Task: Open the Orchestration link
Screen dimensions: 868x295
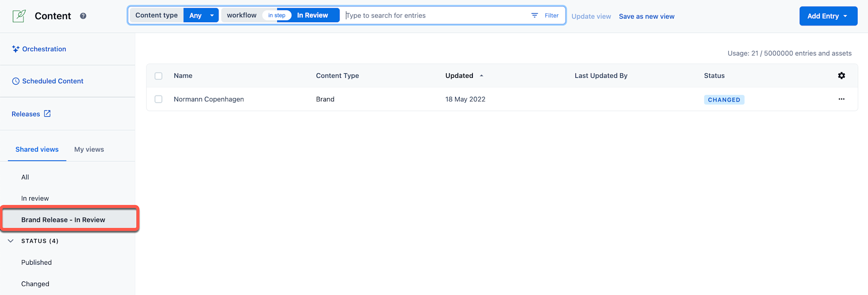Action: click(x=44, y=49)
